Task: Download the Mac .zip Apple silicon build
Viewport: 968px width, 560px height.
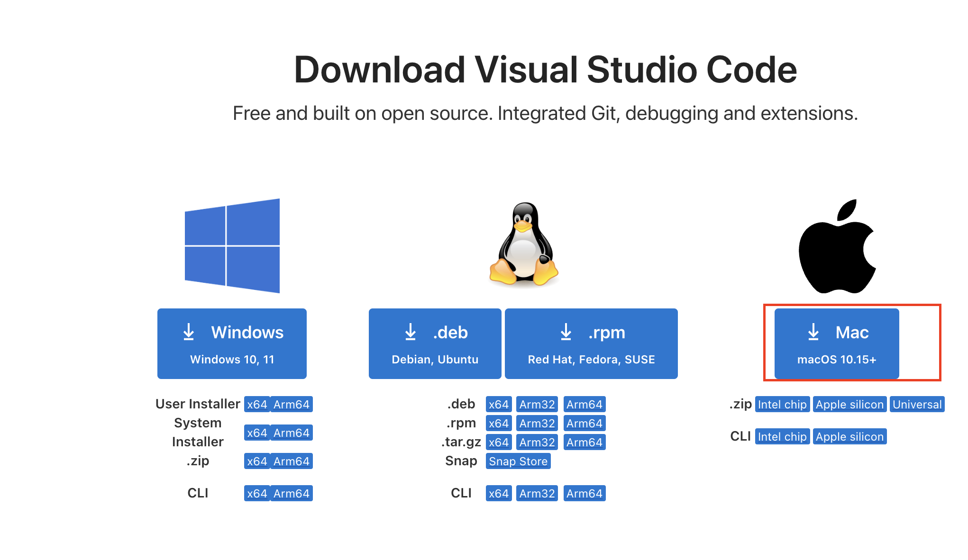Action: 849,405
